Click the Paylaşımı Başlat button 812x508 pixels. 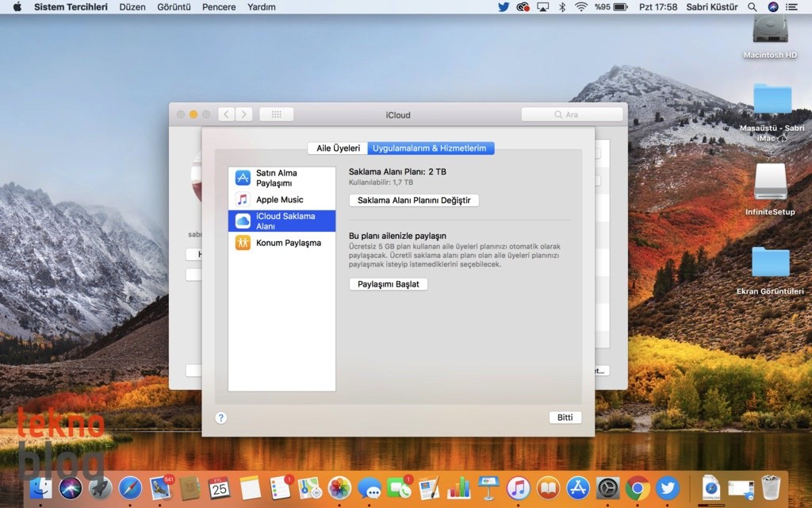pyautogui.click(x=389, y=284)
